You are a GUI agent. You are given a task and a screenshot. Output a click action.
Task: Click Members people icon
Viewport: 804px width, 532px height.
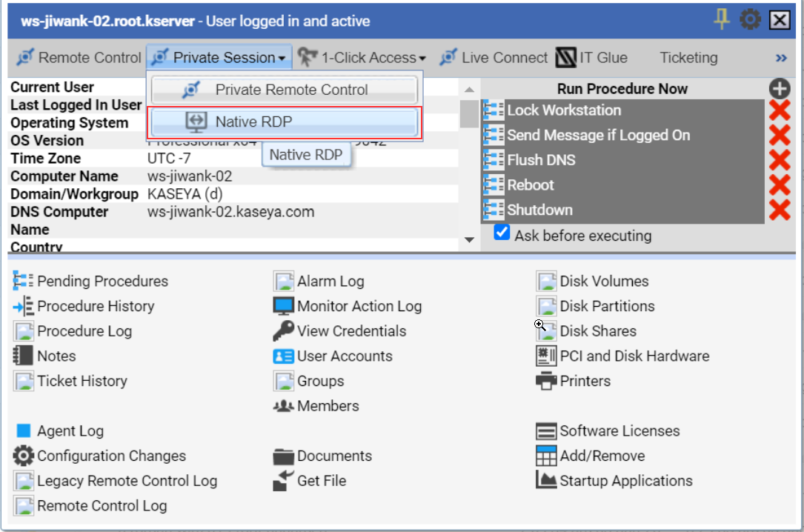[x=284, y=406]
